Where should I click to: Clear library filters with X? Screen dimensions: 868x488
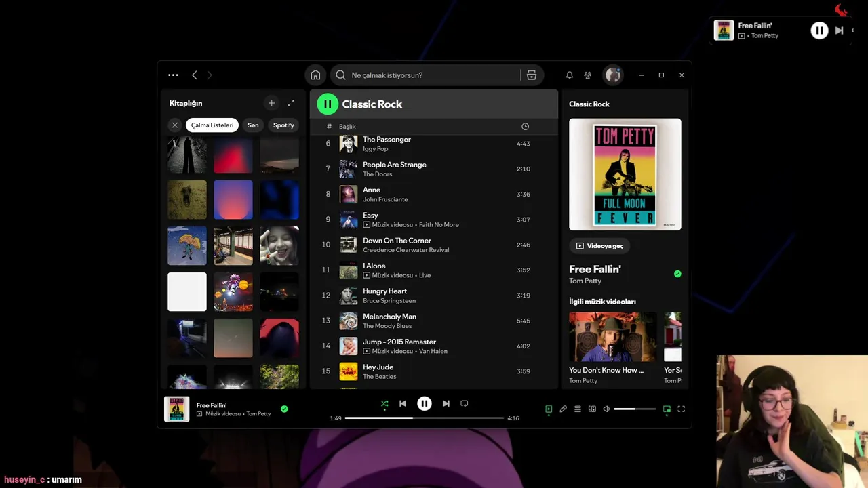175,125
